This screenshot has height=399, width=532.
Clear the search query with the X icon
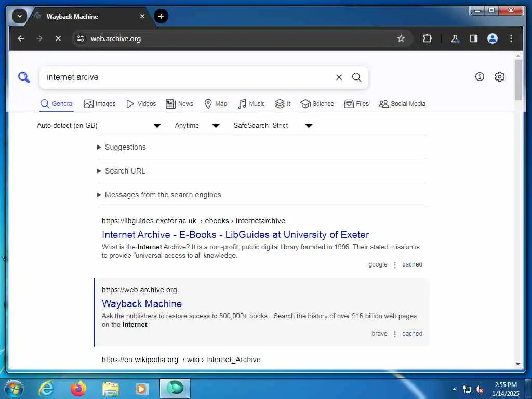point(339,77)
